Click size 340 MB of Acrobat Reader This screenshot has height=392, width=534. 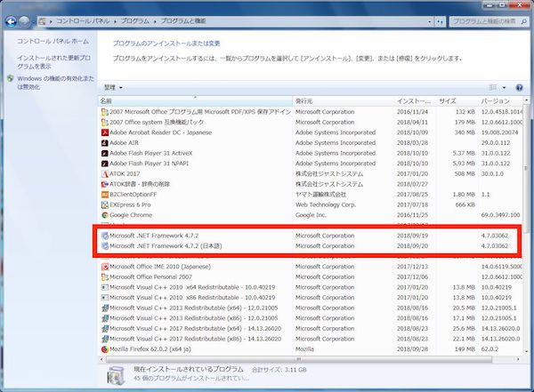coord(465,132)
